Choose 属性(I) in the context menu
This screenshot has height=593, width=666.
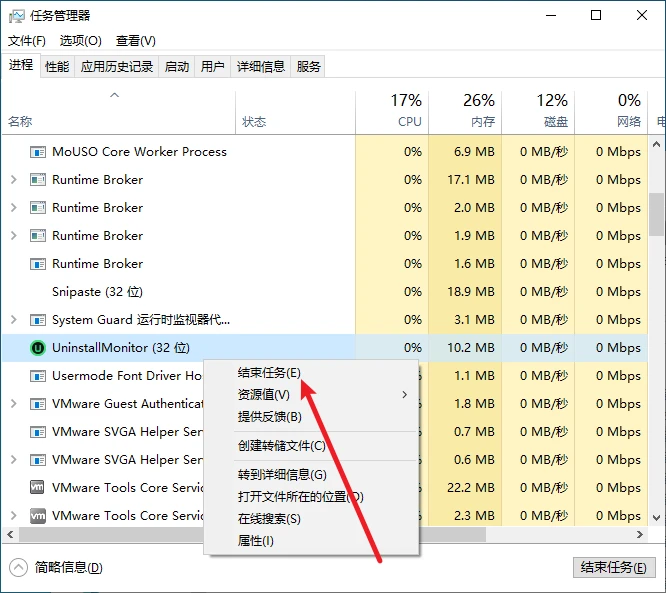click(x=311, y=541)
